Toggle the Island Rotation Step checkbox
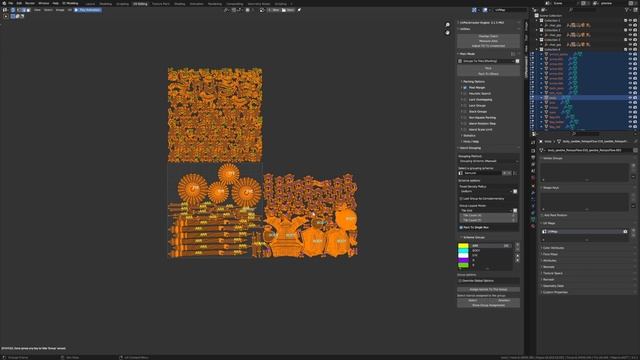Image resolution: width=640 pixels, height=360 pixels. [465, 123]
